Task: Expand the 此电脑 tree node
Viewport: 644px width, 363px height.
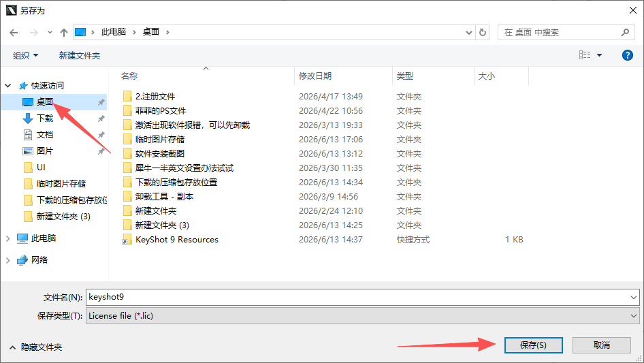Action: coord(7,238)
